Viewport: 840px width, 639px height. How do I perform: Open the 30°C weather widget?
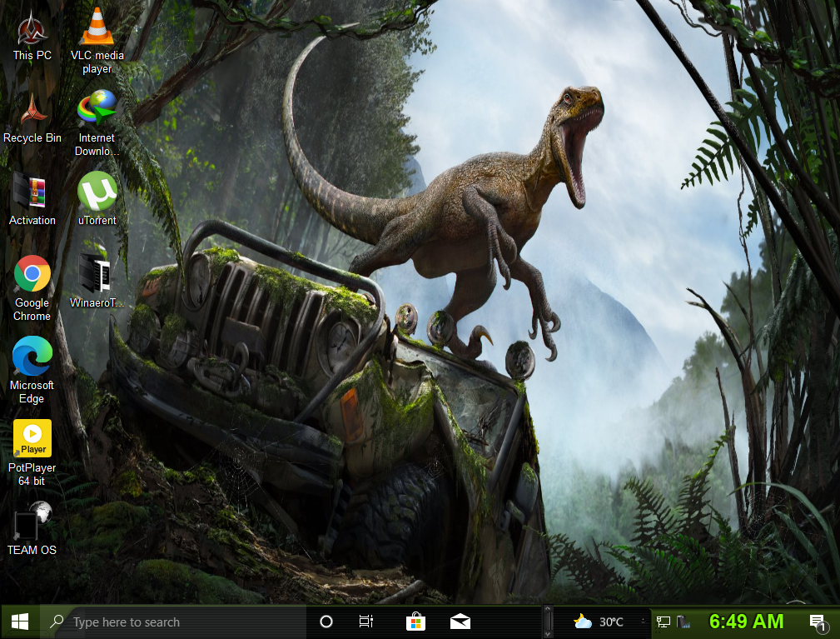click(598, 622)
